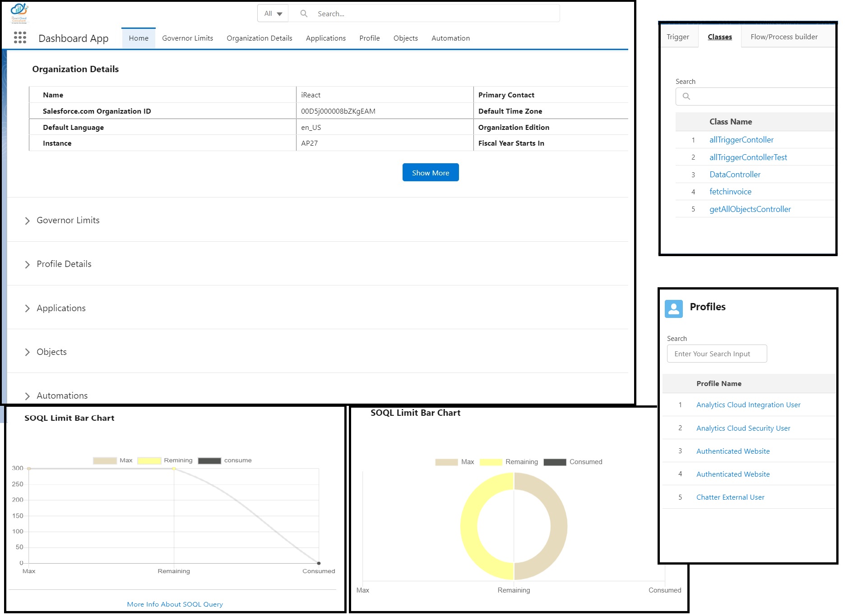
Task: Open Authenticated Website profile in row 3
Action: point(733,451)
